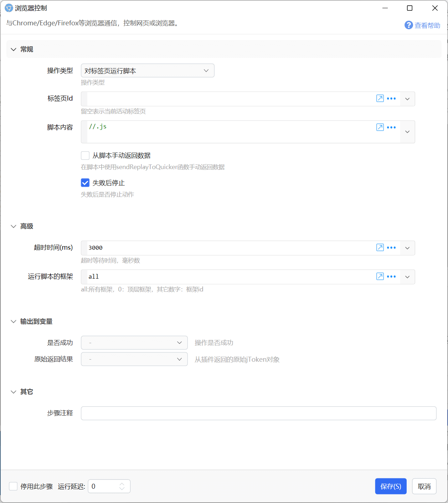Click description 操作是否成功

pyautogui.click(x=214, y=342)
